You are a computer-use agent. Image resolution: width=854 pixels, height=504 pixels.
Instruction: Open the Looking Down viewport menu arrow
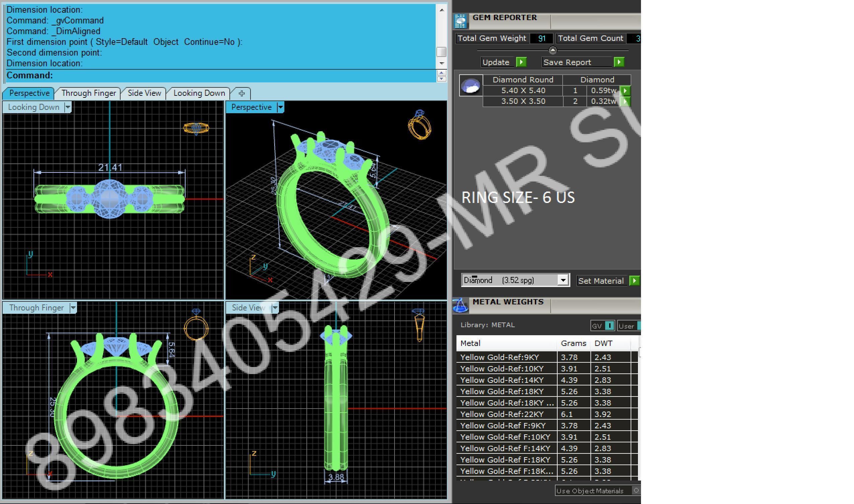coord(68,107)
